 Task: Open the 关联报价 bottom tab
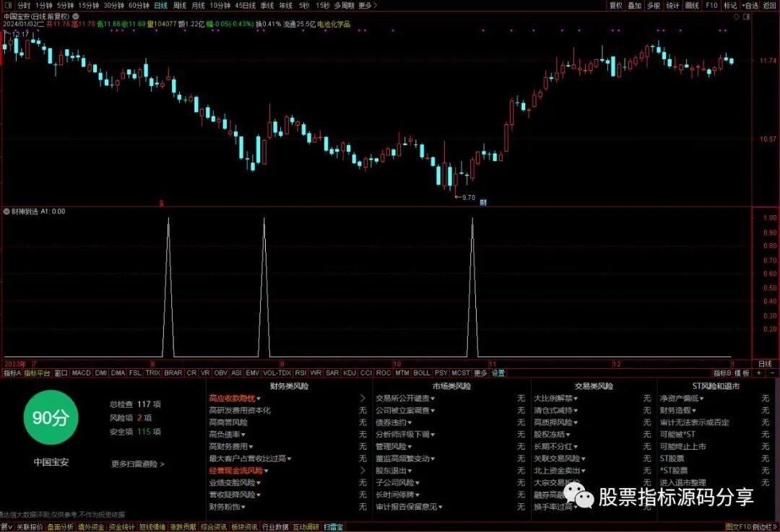pyautogui.click(x=30, y=527)
